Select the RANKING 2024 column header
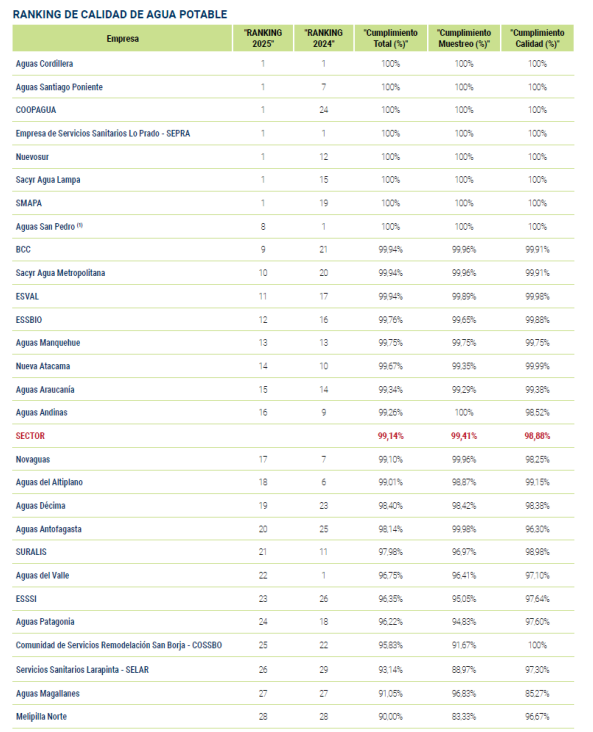The image size is (593, 732). coord(323,38)
